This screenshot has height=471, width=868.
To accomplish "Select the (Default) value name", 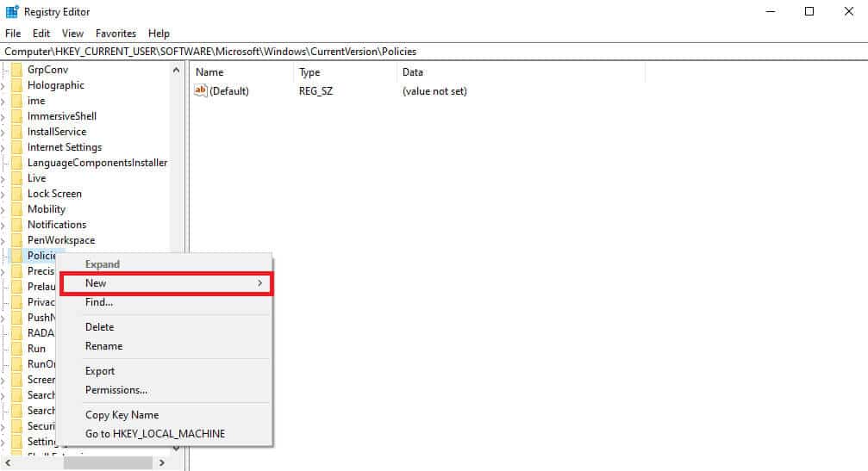I will 229,91.
